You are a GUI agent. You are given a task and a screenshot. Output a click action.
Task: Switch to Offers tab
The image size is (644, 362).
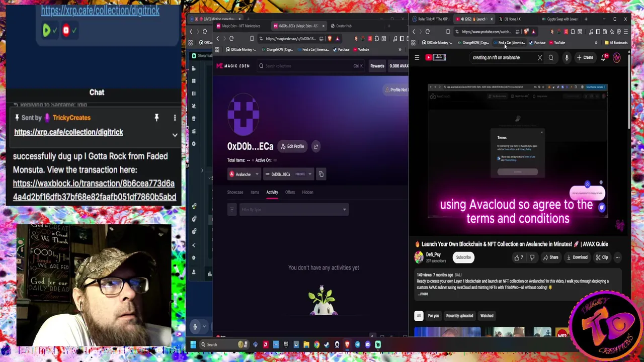click(290, 192)
